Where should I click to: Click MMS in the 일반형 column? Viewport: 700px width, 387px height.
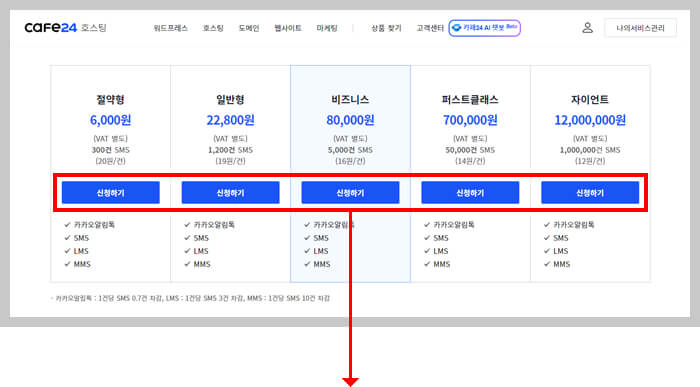coord(202,264)
